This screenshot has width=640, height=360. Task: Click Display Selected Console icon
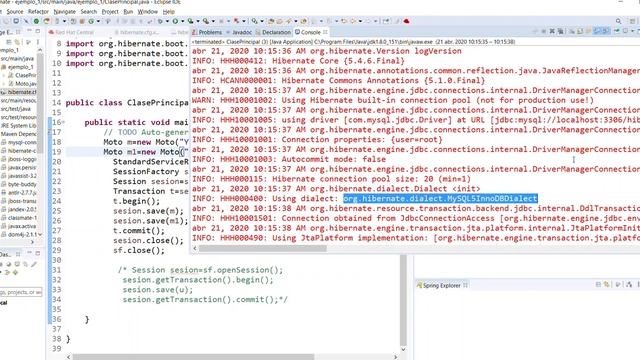[625, 31]
